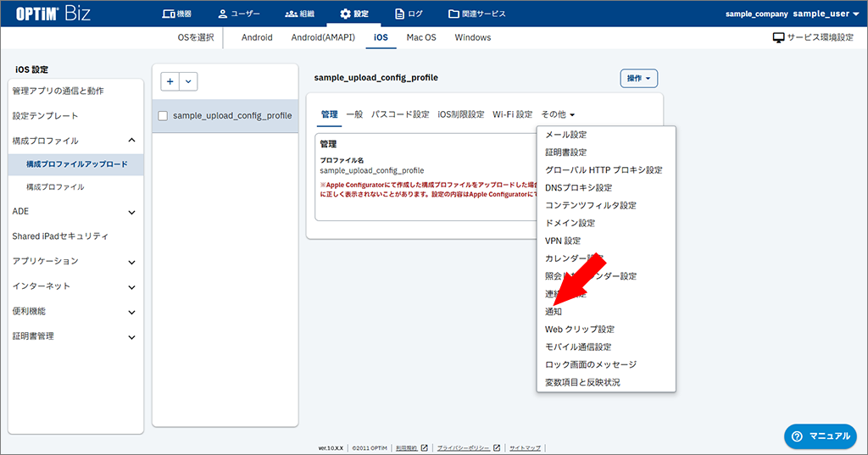868x455 pixels.
Task: Open the プライバシーポリシー footer link
Action: pos(468,448)
